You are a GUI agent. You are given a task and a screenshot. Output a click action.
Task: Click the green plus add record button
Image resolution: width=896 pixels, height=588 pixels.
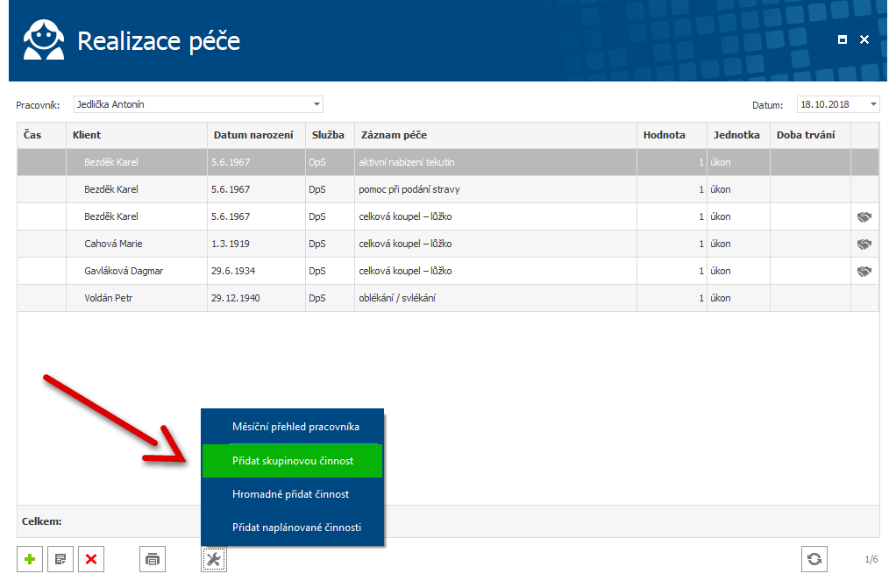[x=30, y=559]
